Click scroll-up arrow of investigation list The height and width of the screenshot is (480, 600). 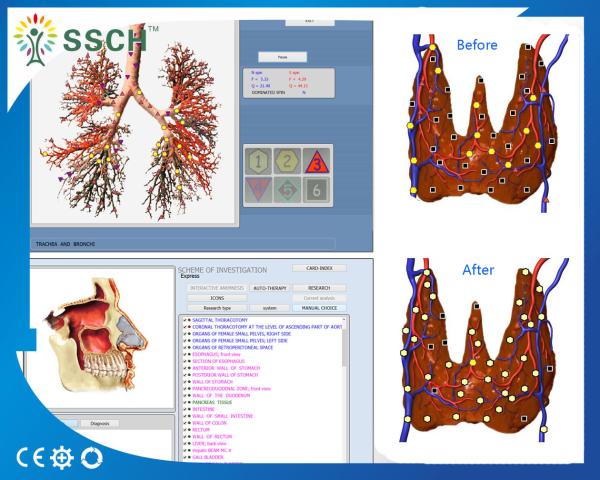point(344,319)
